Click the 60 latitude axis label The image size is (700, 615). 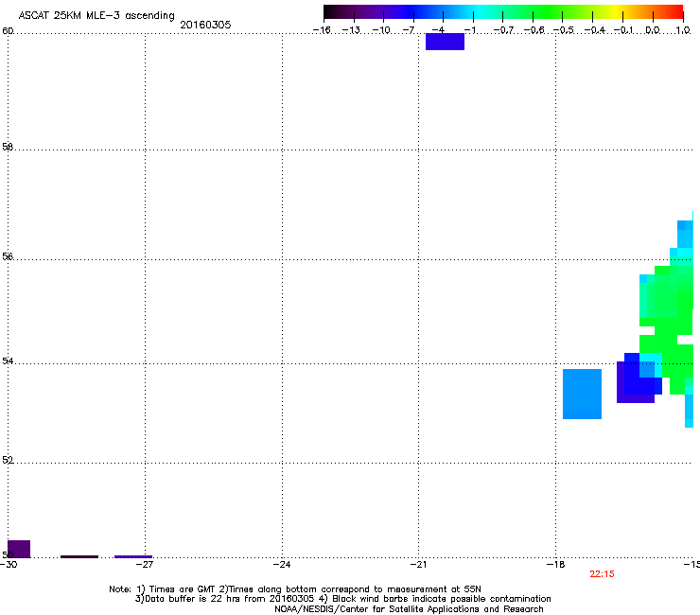[8, 31]
